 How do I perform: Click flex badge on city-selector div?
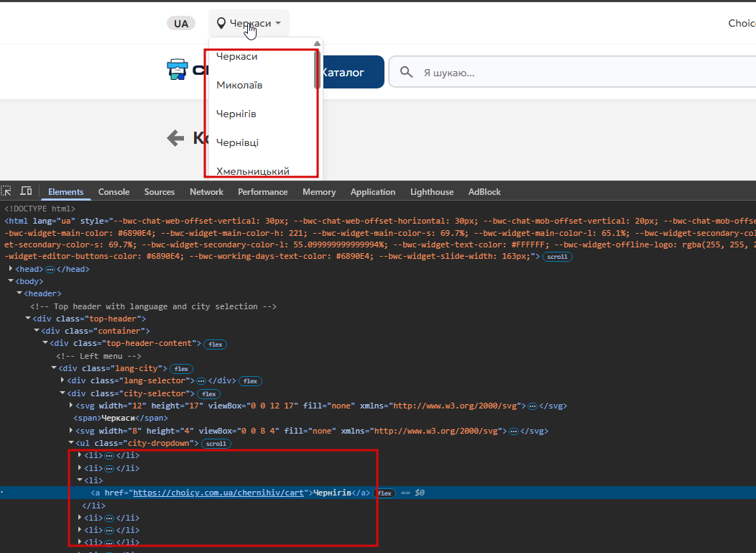click(209, 394)
